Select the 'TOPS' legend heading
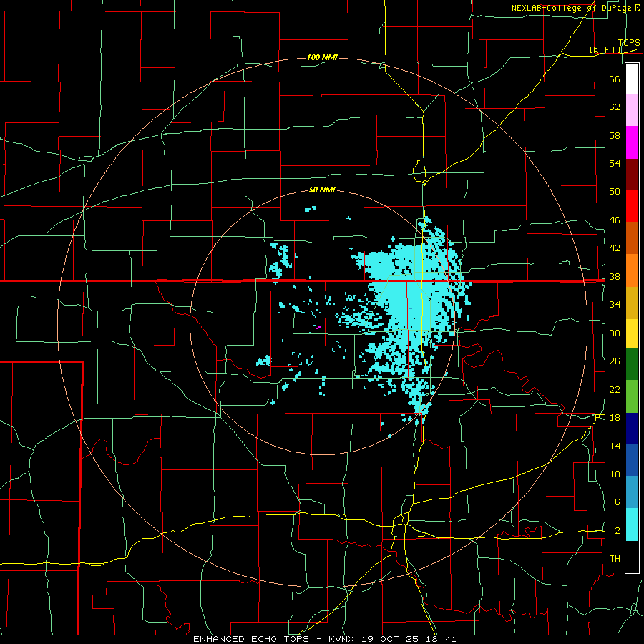Image resolution: width=644 pixels, height=644 pixels. tap(629, 42)
